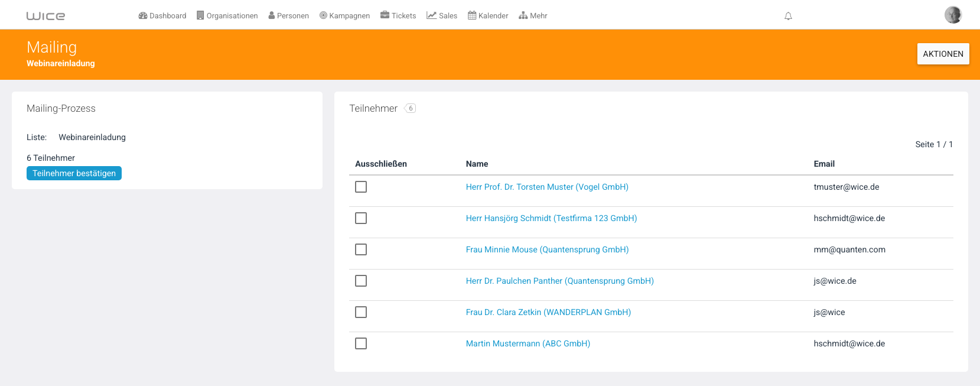Open Herr Dr. Paulchen Panther link
Viewport: 980px width, 386px height.
560,281
